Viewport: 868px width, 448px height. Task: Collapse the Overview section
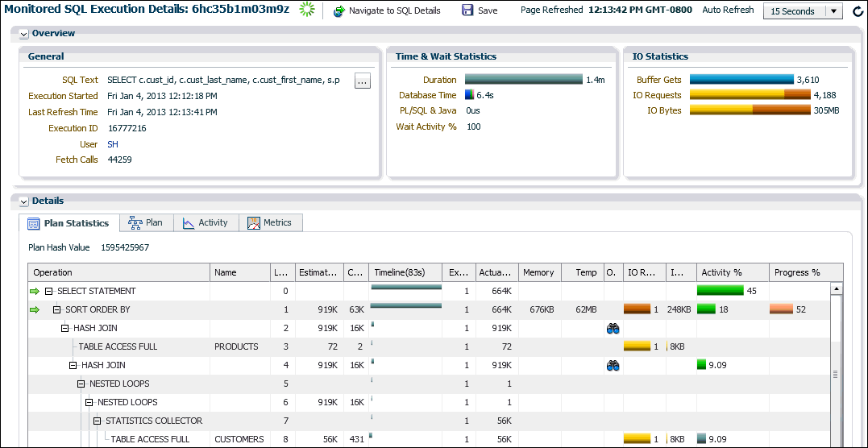[23, 34]
